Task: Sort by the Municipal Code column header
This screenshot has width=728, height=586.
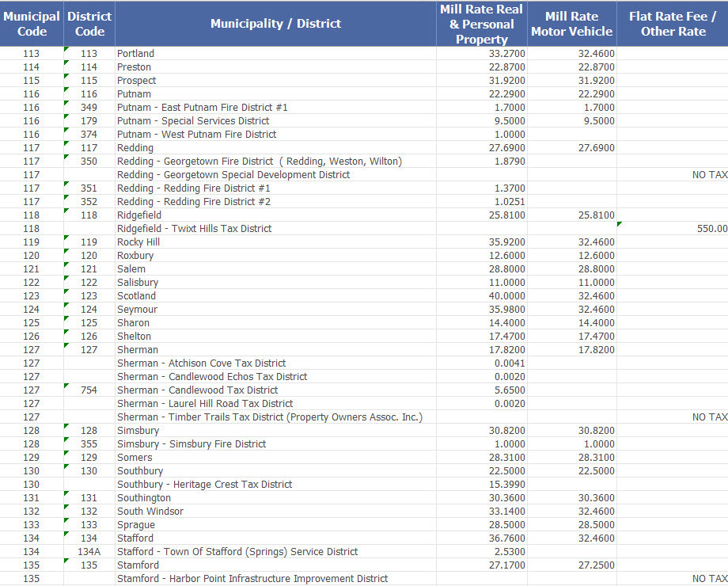Action: click(x=32, y=23)
